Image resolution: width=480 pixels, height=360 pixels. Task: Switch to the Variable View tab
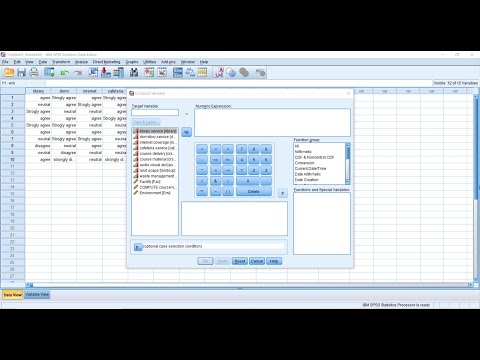[37, 295]
